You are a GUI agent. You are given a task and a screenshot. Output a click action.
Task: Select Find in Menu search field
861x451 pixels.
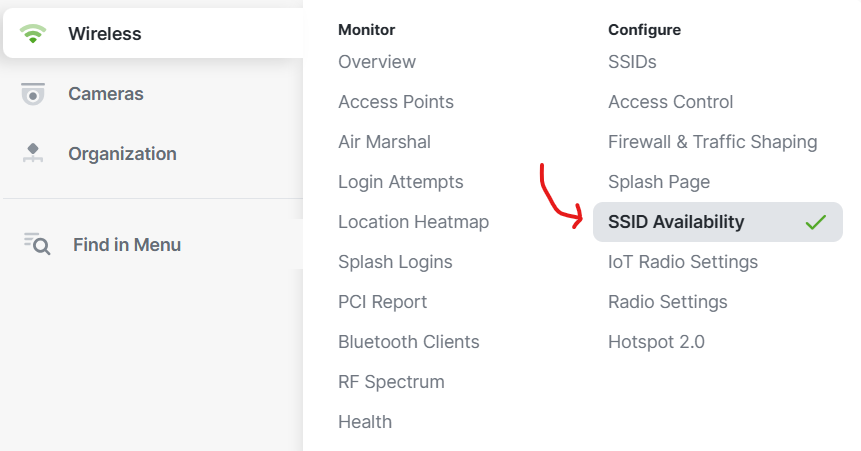[153, 244]
